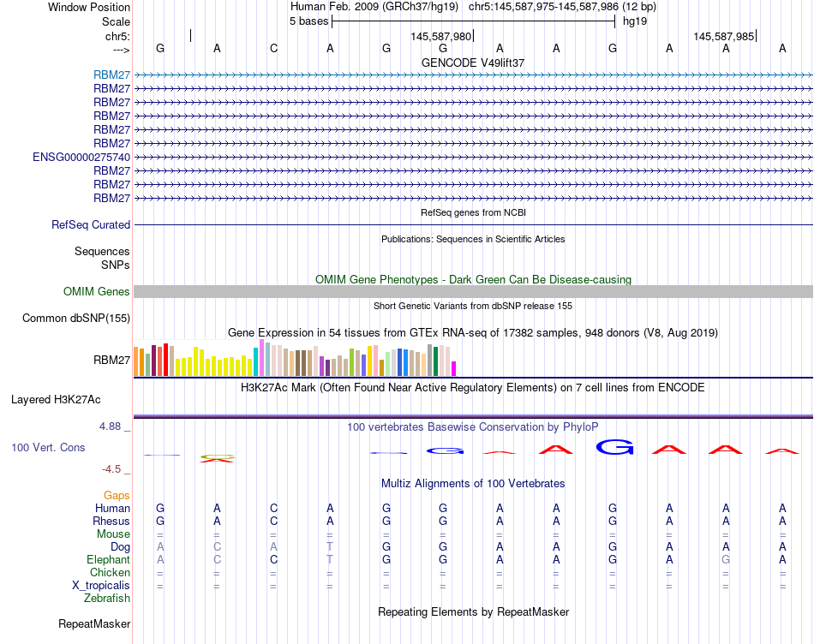Select the OMIM Genes track label
The image size is (814, 644).
[97, 292]
